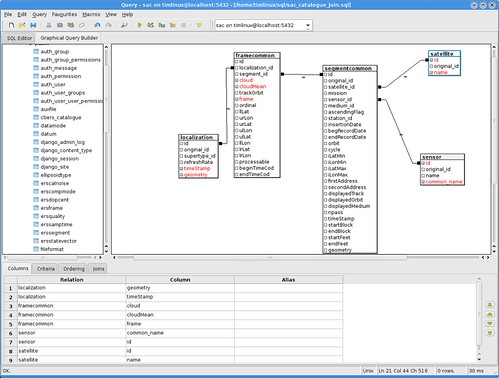Click the table icon beside ellipsoidtype

click(36, 175)
